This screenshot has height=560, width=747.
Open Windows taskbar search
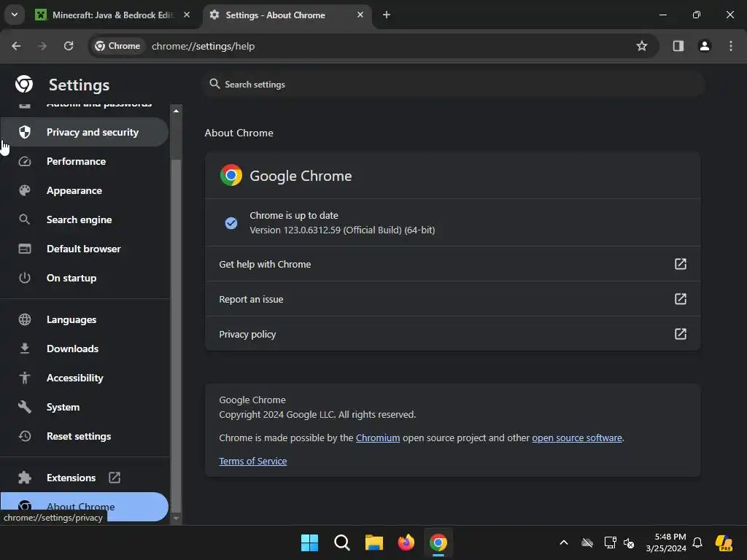click(342, 542)
